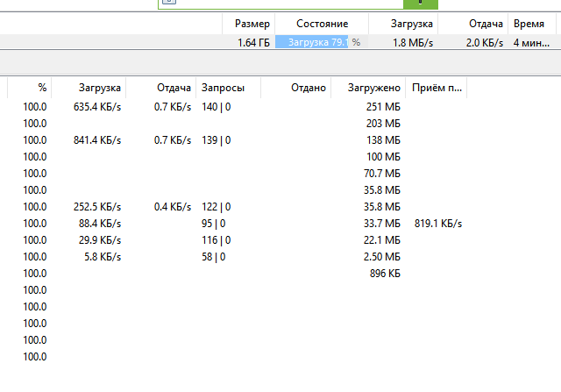Screen dimensions: 561x392
Task: Select peer downloading at 5.8 КБ/s
Action: [103, 257]
